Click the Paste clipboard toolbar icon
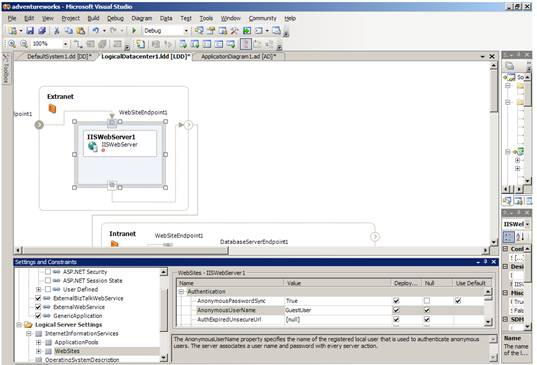Image resolution: width=537 pixels, height=365 pixels. click(81, 31)
